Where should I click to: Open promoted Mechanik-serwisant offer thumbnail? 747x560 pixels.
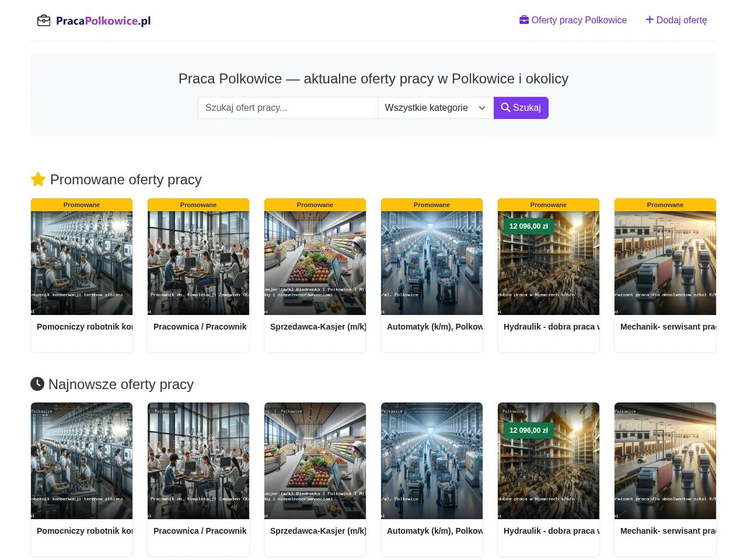[665, 263]
